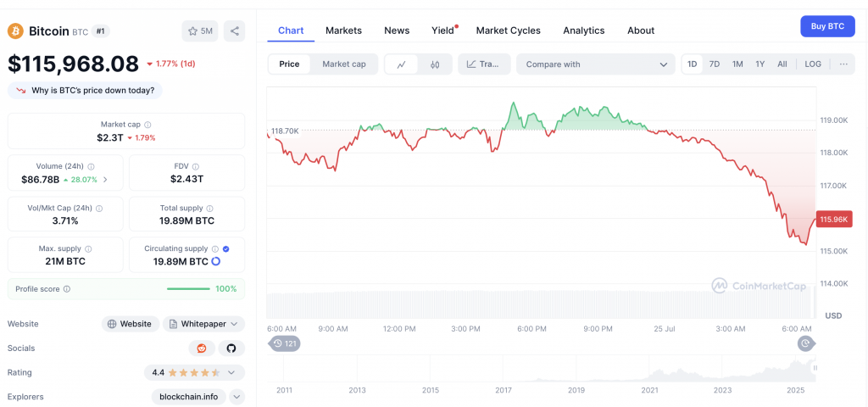868x407 pixels.
Task: Click the star watchlist button showing 5M
Action: click(x=200, y=31)
